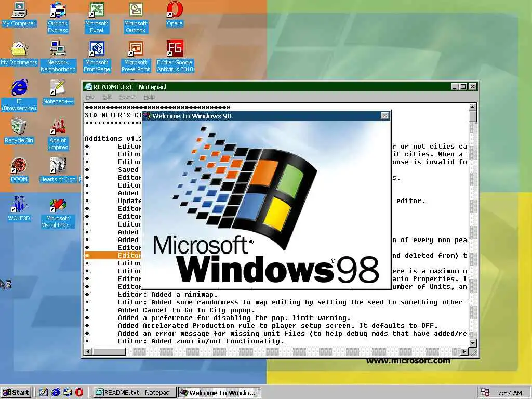Maximize the README.txt Notepad window
This screenshot has width=532, height=399.
click(x=463, y=87)
